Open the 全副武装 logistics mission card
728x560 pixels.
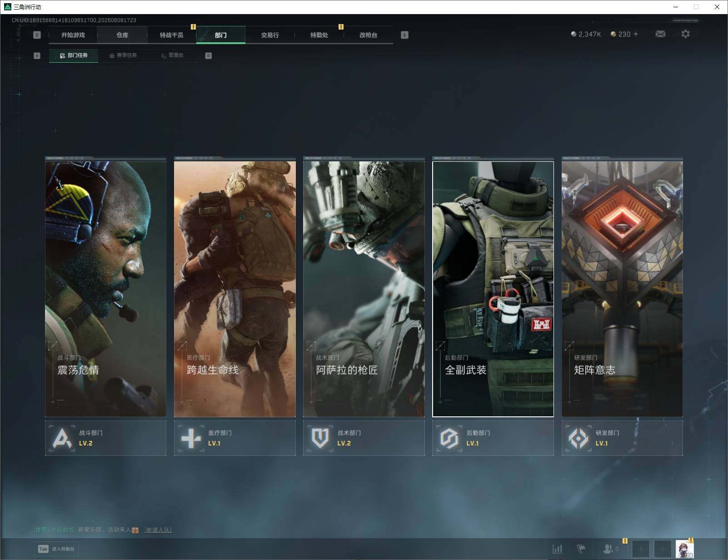click(x=493, y=289)
